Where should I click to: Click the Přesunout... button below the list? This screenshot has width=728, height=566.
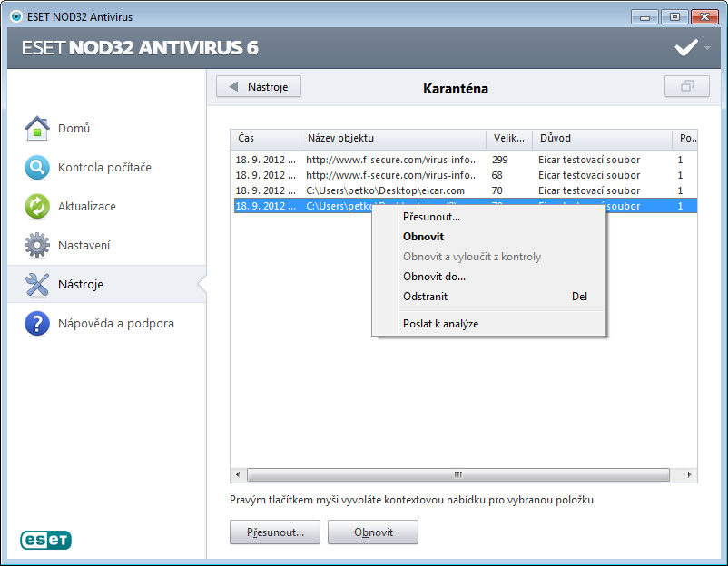tap(275, 532)
